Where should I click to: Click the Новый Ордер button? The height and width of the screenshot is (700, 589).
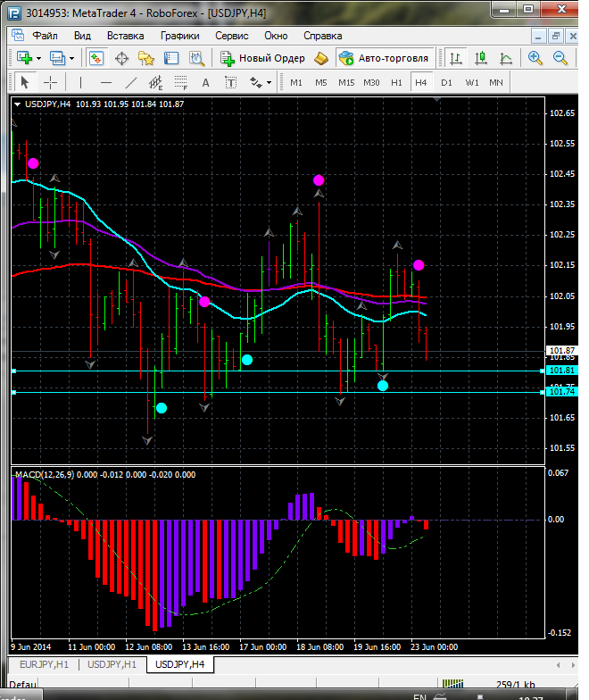[263, 58]
